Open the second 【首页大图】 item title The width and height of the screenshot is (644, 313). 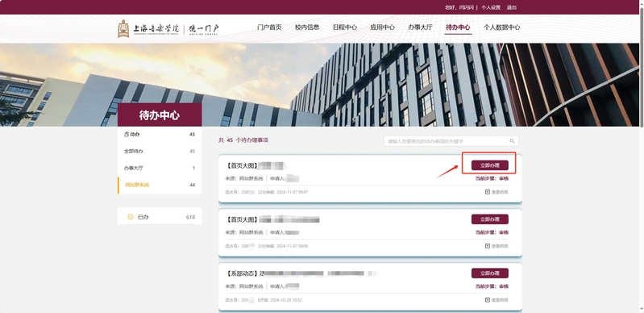point(272,219)
